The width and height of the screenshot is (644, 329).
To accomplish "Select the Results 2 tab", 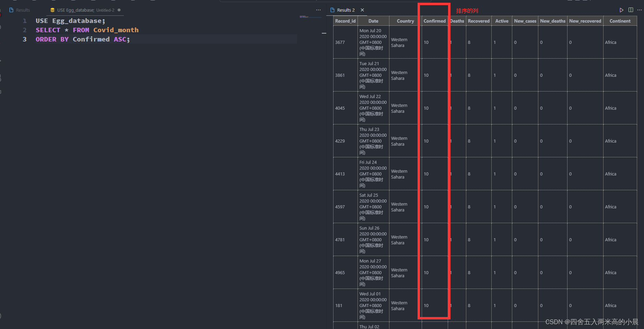I will click(346, 10).
